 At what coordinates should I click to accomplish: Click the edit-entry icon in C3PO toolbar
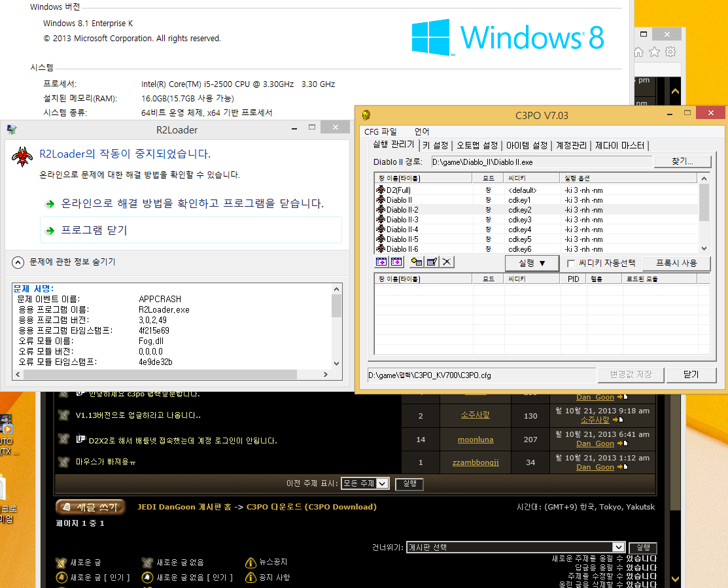432,262
